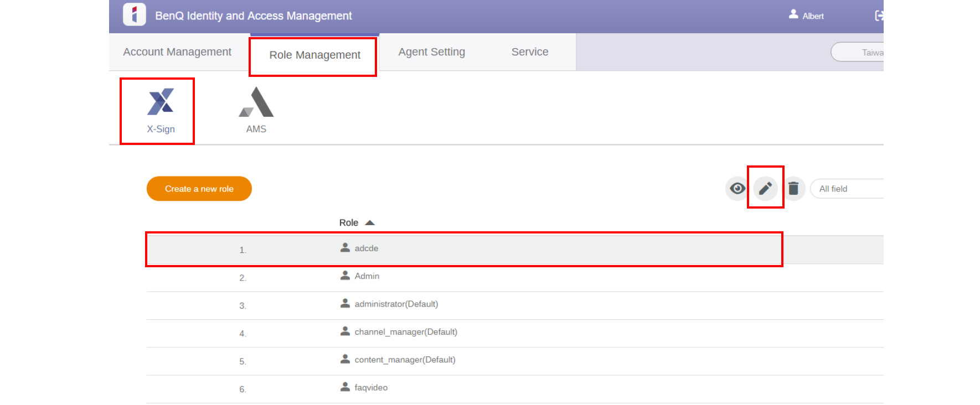Open the All field filter dropdown

coord(846,189)
